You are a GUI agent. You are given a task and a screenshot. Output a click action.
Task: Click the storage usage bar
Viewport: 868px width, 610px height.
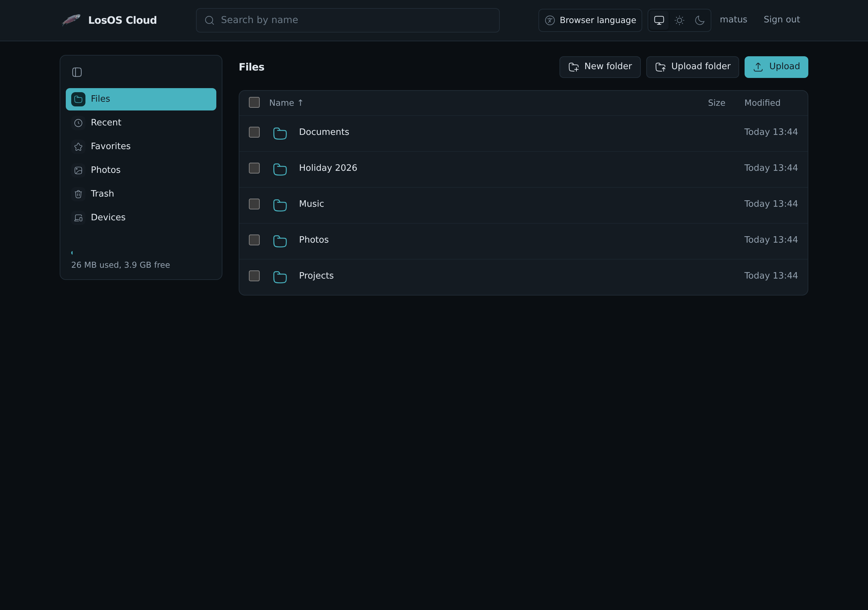pos(141,253)
